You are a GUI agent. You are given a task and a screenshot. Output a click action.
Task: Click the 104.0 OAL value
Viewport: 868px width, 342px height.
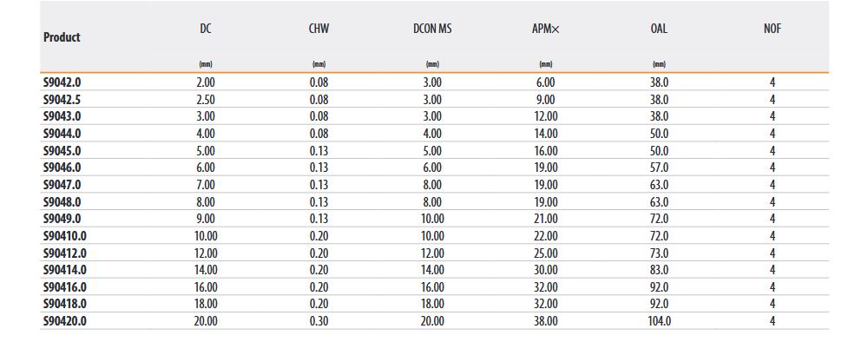(659, 321)
